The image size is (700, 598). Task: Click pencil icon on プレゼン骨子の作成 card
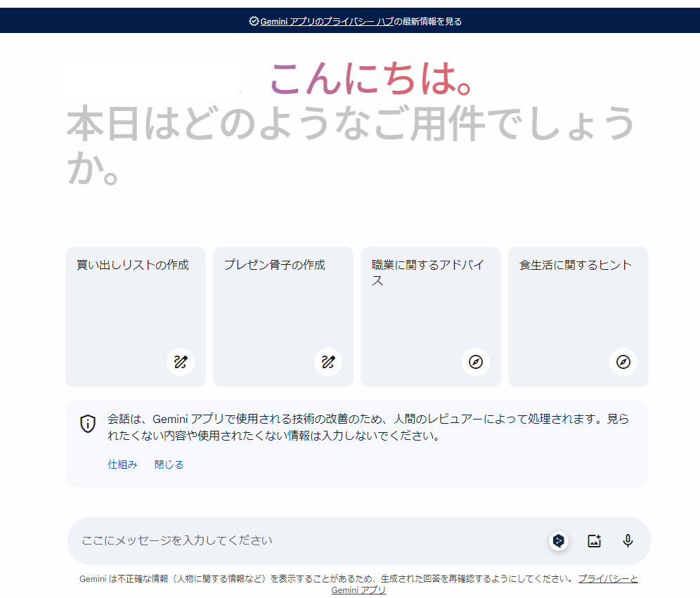pyautogui.click(x=328, y=361)
